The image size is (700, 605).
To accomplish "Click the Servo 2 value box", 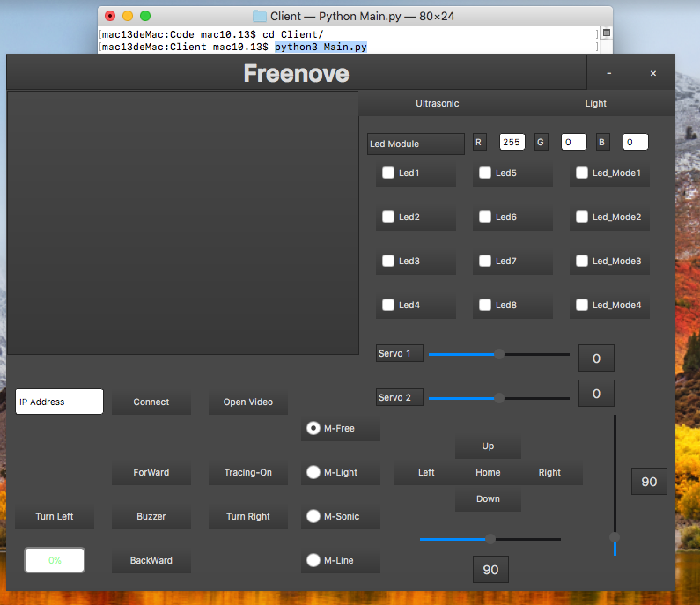I will coord(596,394).
